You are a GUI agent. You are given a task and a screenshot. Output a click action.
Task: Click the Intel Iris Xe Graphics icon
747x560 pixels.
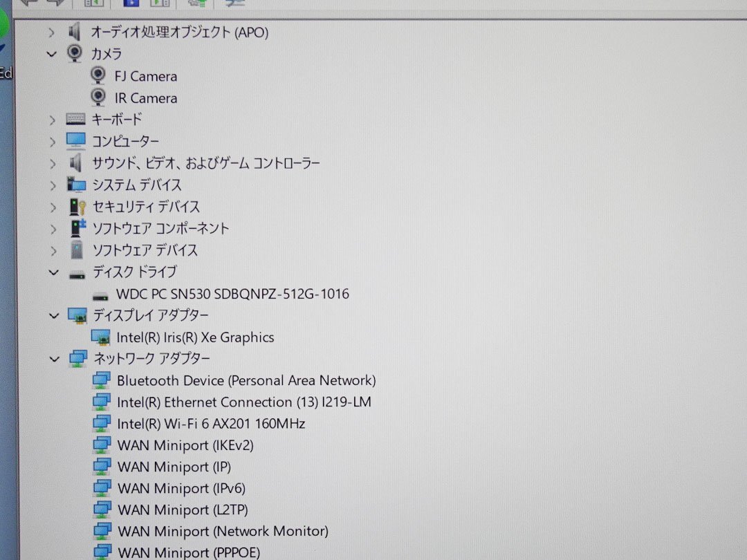(100, 337)
